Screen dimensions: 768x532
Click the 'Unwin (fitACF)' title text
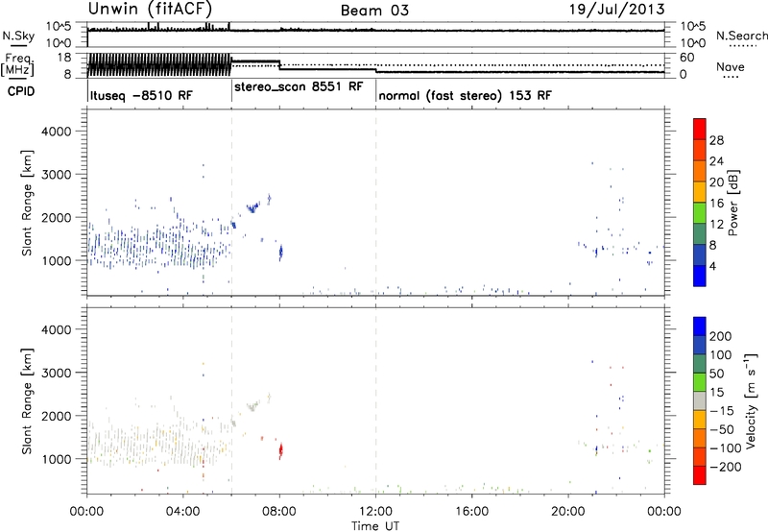(150, 9)
